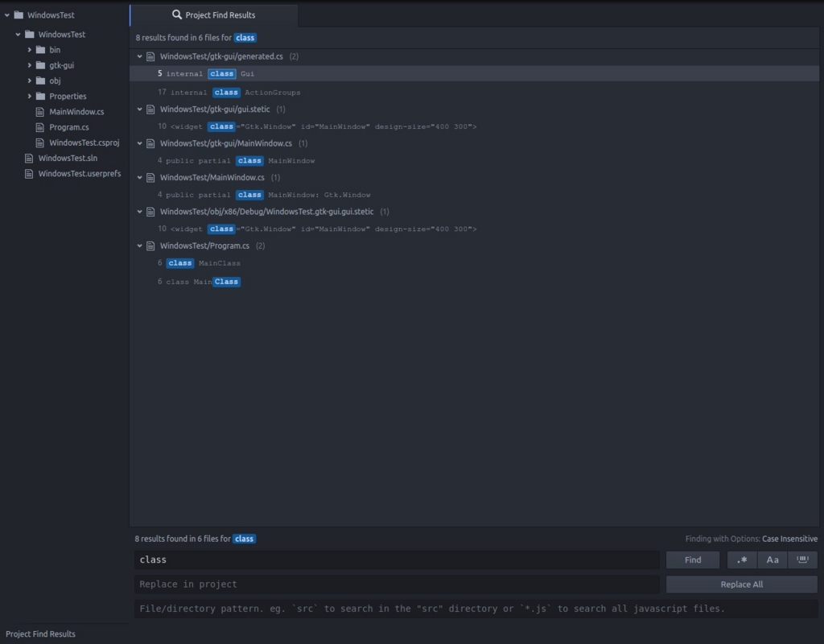Click the folder icon for the bin folder
Image resolution: width=824 pixels, height=644 pixels.
[42, 49]
